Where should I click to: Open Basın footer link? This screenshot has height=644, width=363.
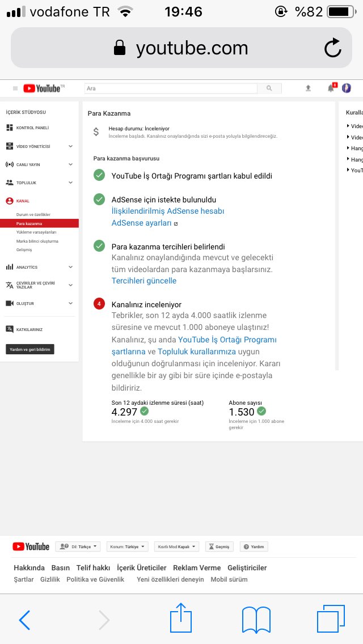tap(61, 567)
